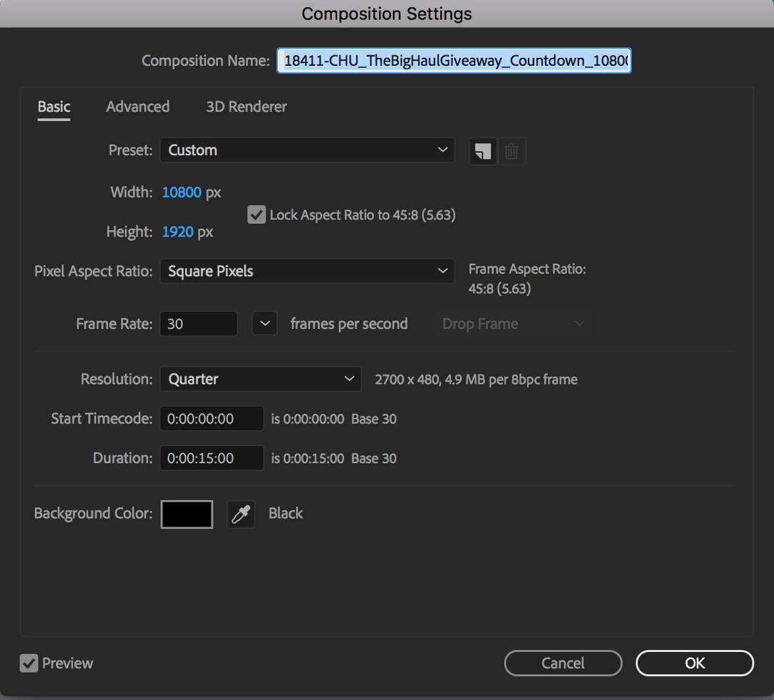Click the Duration field
This screenshot has width=774, height=700.
click(x=212, y=458)
